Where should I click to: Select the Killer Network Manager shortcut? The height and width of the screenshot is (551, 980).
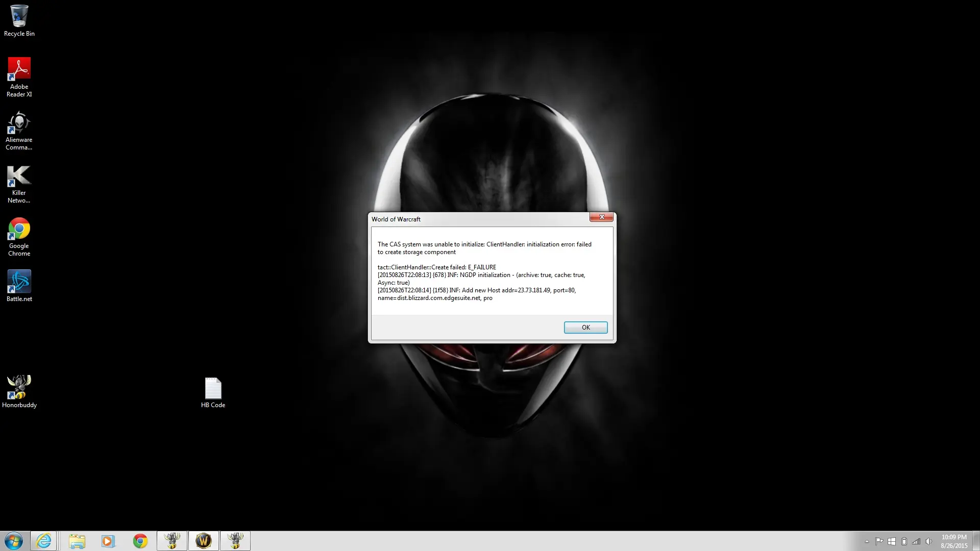[19, 184]
